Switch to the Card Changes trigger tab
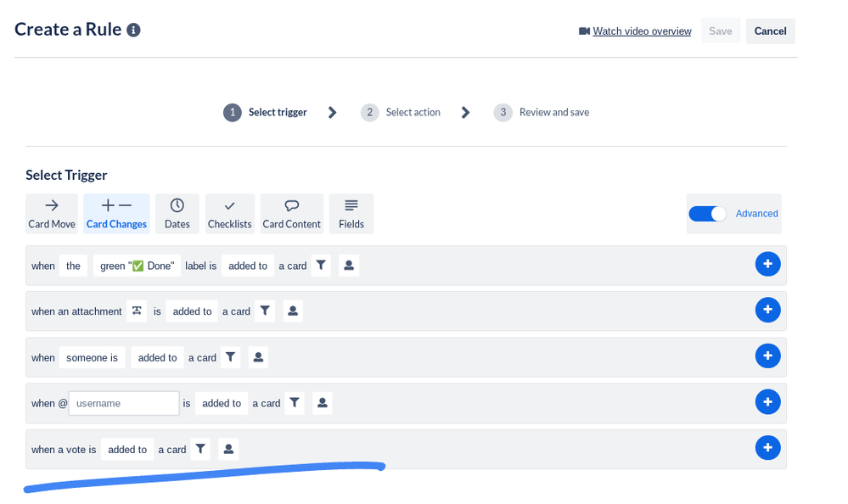 click(116, 213)
